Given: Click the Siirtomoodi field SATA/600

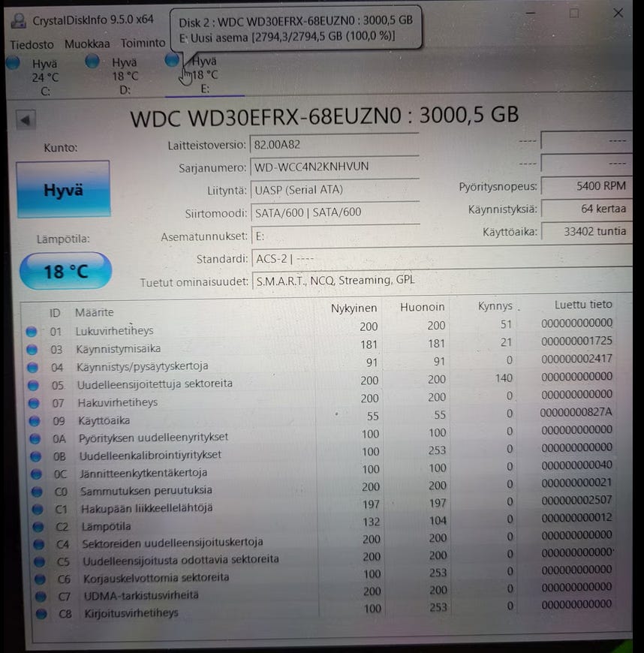Looking at the screenshot, I should [x=336, y=212].
